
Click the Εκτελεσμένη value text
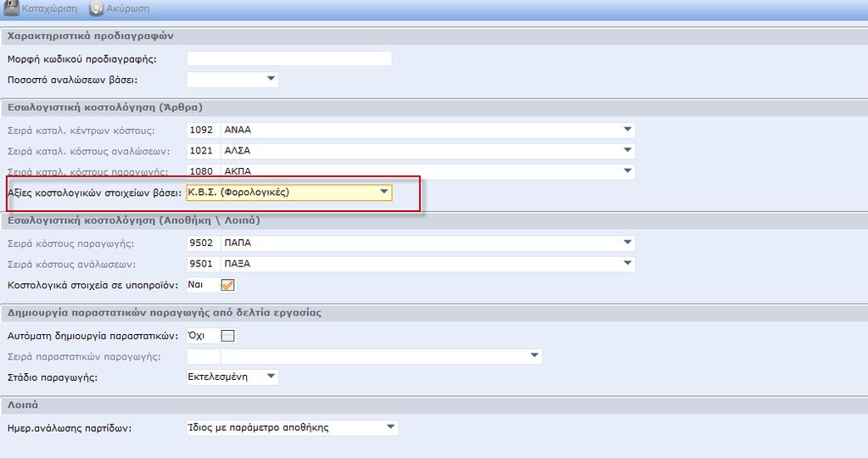(217, 377)
